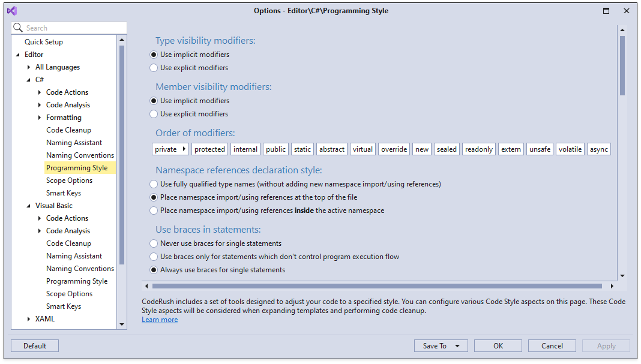Image resolution: width=641 pixels, height=364 pixels.
Task: Enable "Use fully qualified type names" option
Action: pyautogui.click(x=154, y=183)
